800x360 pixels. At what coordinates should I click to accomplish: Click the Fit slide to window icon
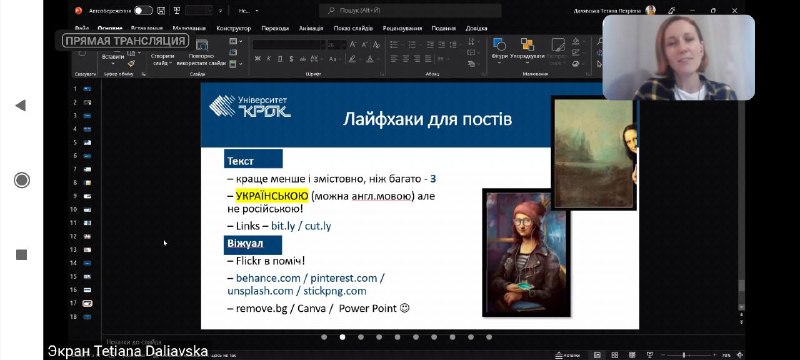(740, 355)
